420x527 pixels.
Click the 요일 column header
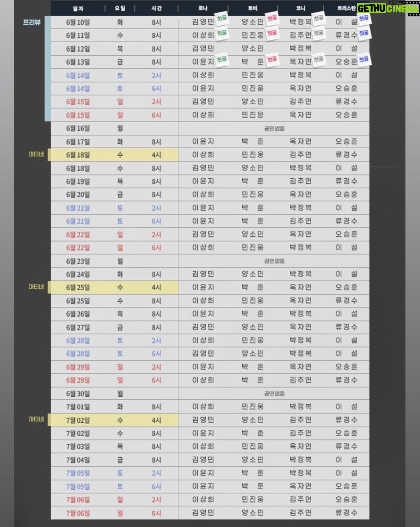point(120,8)
